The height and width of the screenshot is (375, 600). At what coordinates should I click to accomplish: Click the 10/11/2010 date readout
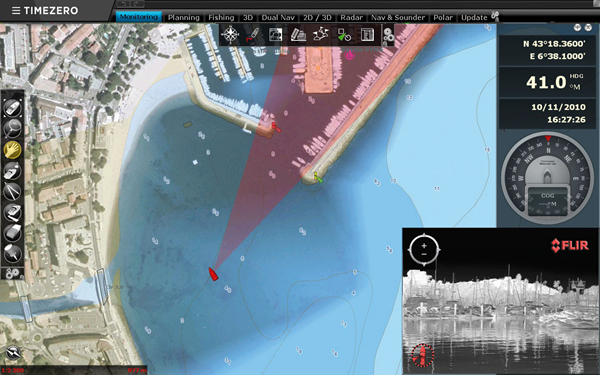point(558,107)
